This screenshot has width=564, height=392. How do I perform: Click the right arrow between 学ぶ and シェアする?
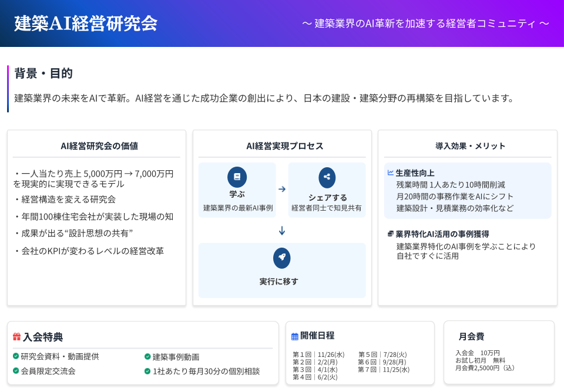click(282, 189)
